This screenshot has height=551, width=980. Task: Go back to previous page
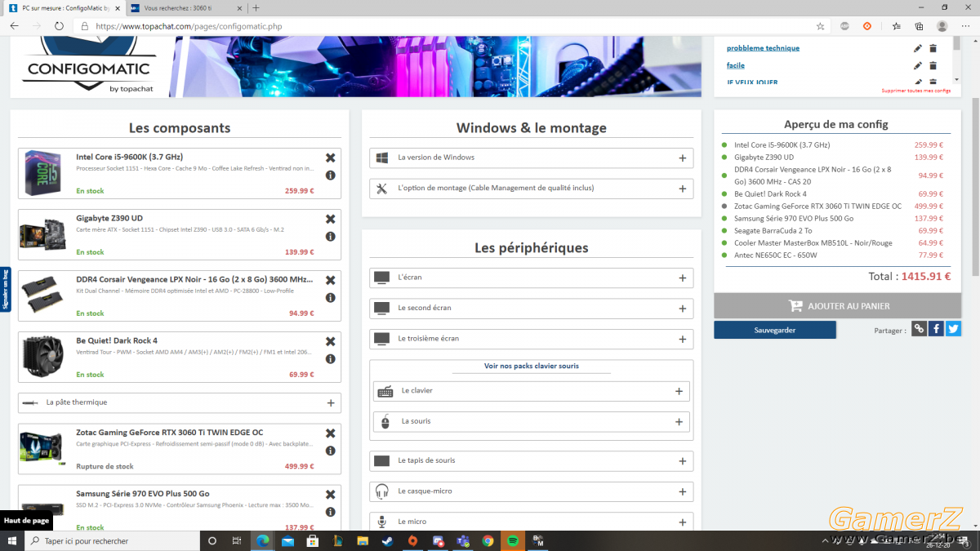14,26
